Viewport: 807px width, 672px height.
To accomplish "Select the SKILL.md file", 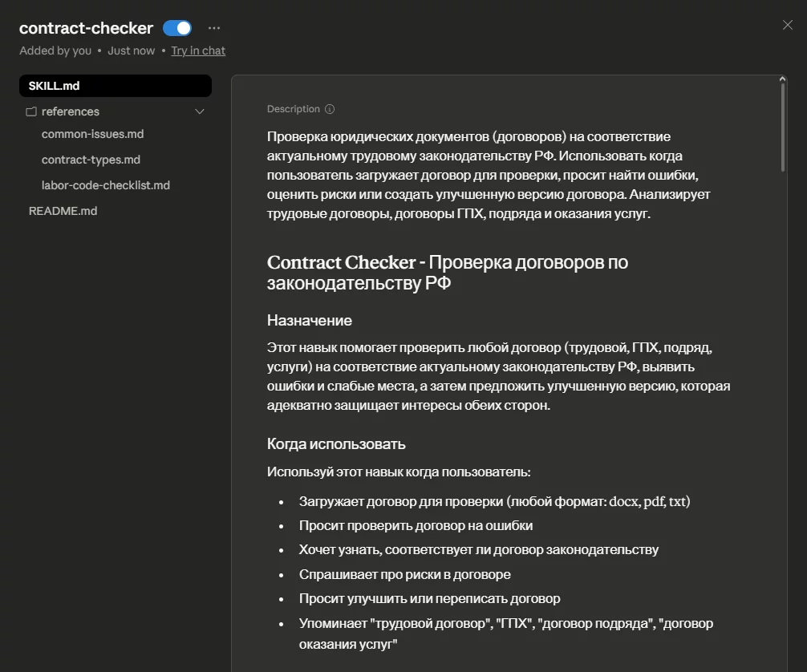I will click(x=116, y=86).
